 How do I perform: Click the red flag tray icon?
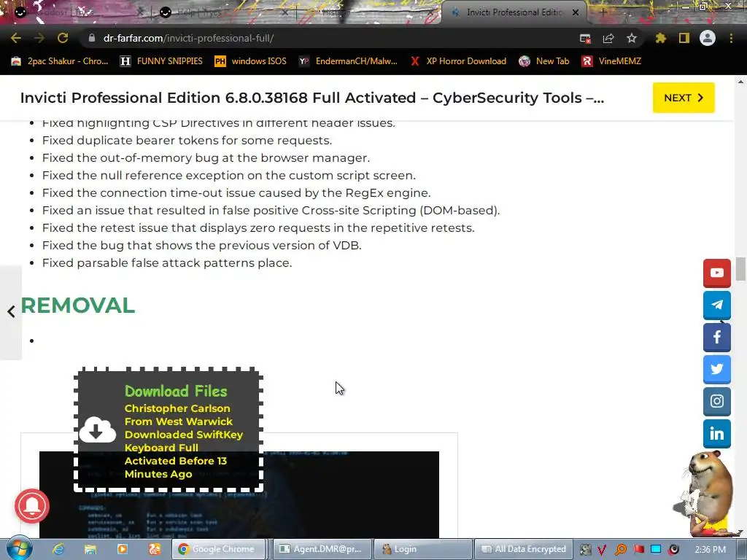(639, 550)
